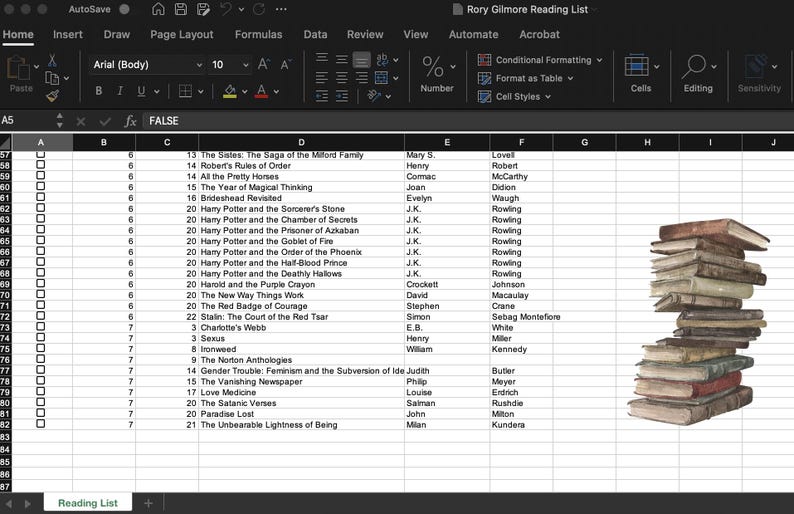Click the Select All corner triangle
The width and height of the screenshot is (794, 514).
(x=6, y=142)
